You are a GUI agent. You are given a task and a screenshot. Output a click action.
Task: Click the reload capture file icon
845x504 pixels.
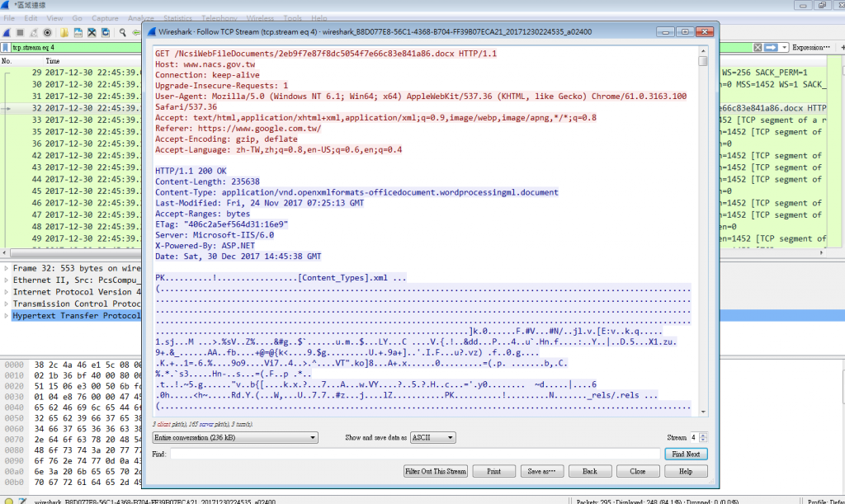[106, 33]
